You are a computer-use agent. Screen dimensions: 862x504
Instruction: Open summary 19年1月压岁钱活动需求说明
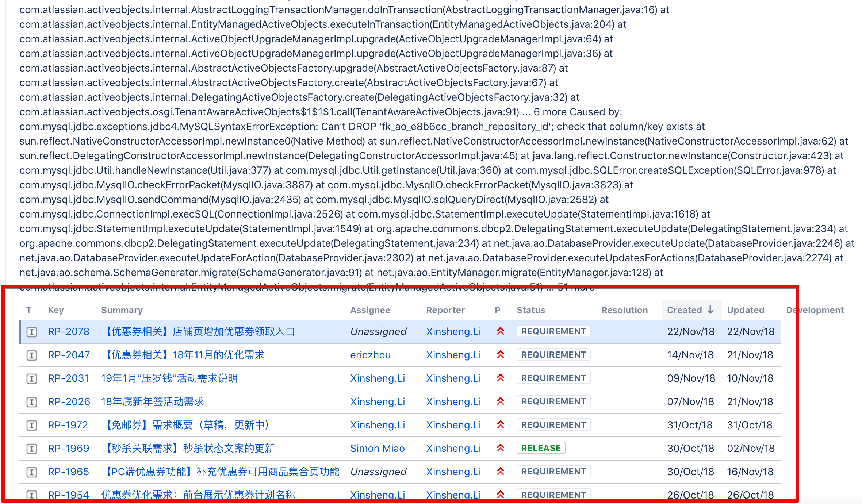pos(169,378)
